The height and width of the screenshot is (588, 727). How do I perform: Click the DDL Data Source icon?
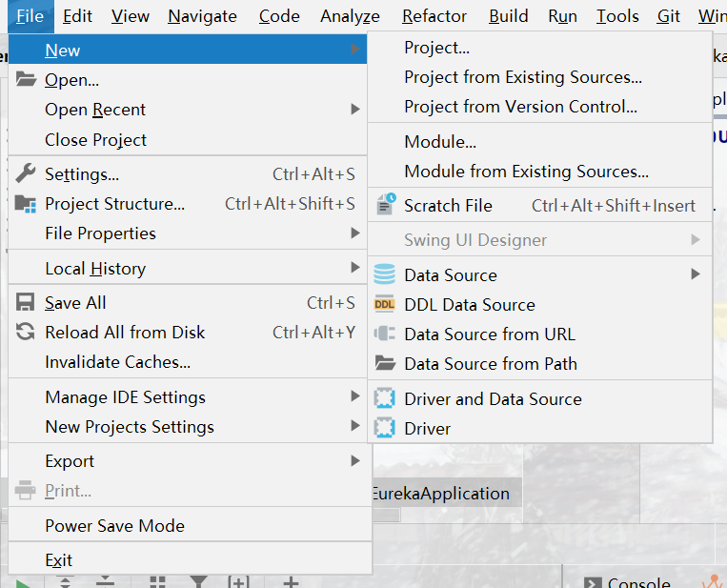tap(384, 304)
